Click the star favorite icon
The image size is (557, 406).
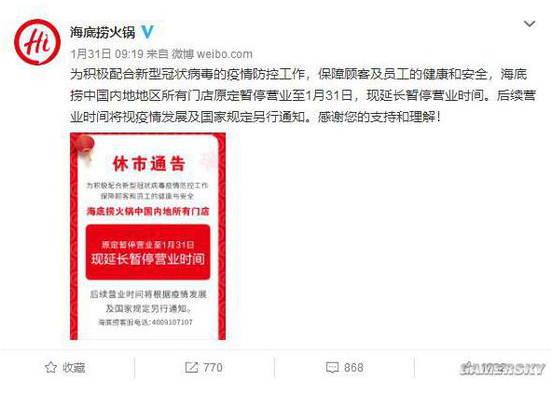tap(51, 367)
